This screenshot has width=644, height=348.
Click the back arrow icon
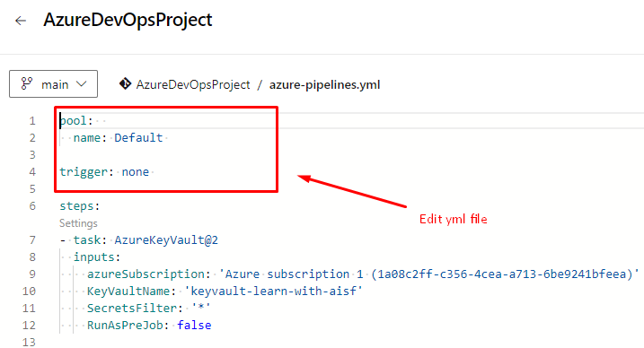point(21,21)
